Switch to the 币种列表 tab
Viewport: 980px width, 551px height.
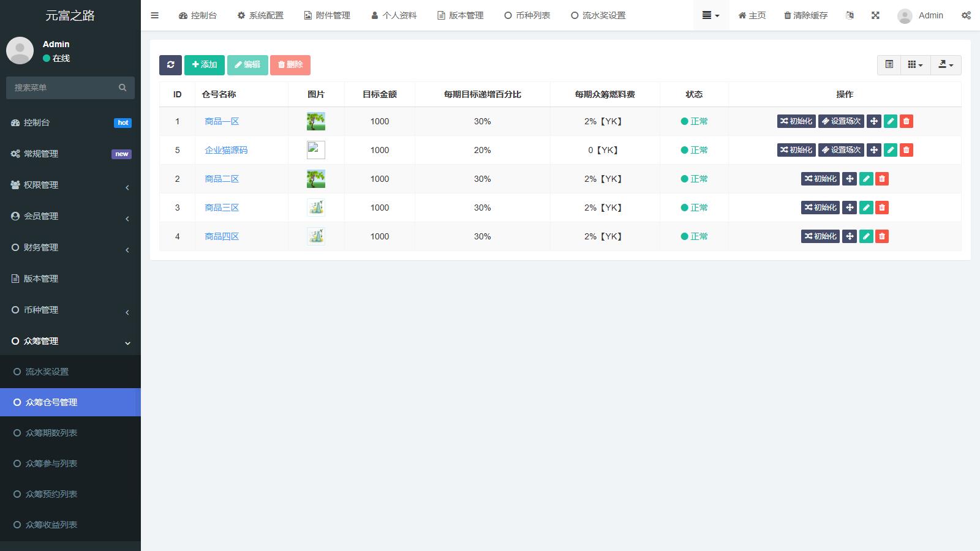click(x=527, y=15)
